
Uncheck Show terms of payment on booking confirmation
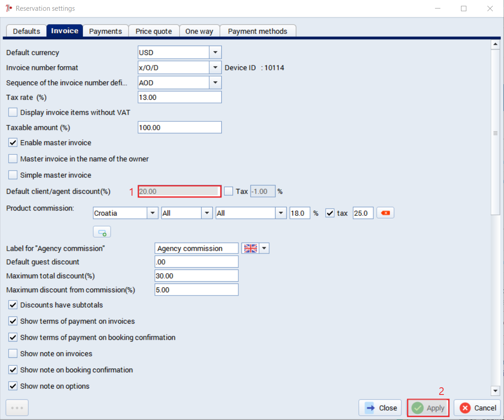pos(13,337)
